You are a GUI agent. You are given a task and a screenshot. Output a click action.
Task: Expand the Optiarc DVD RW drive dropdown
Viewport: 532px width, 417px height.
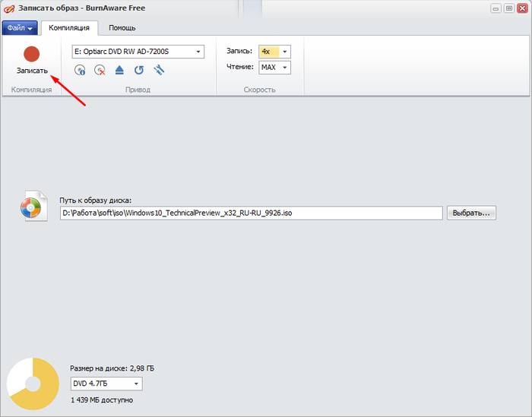click(x=198, y=52)
